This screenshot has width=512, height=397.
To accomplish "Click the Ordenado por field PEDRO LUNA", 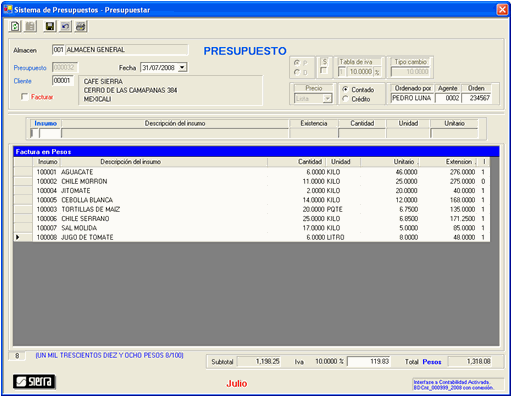I will pyautogui.click(x=413, y=98).
